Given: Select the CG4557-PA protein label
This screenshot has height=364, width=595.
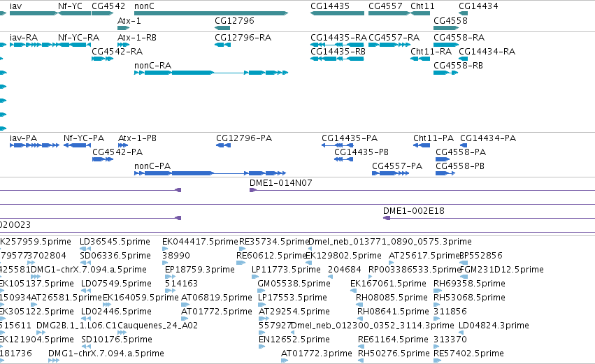Looking at the screenshot, I should pos(397,166).
